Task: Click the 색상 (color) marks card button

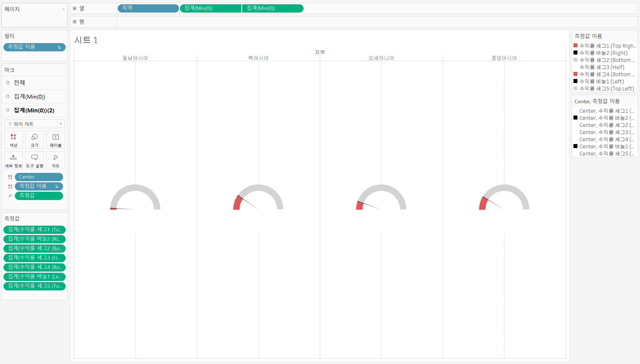Action: point(13,140)
